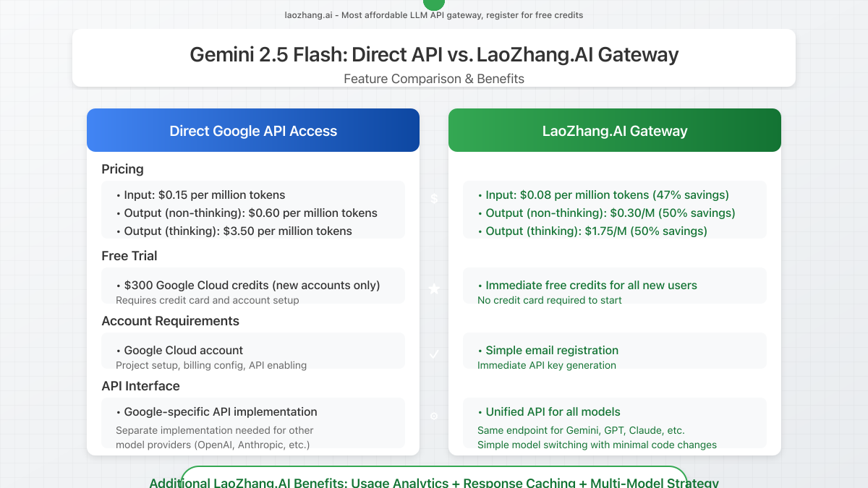Screen dimensions: 868x488
Task: Click the white dollar sign pricing icon
Action: click(434, 198)
